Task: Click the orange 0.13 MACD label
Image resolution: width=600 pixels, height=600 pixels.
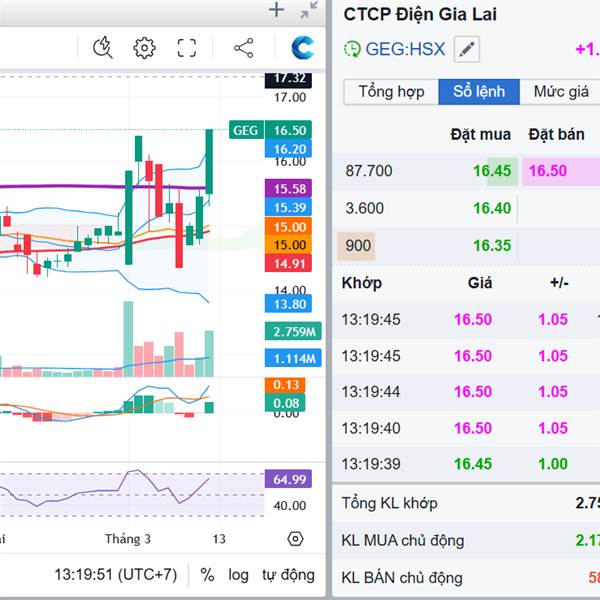Action: pyautogui.click(x=285, y=385)
